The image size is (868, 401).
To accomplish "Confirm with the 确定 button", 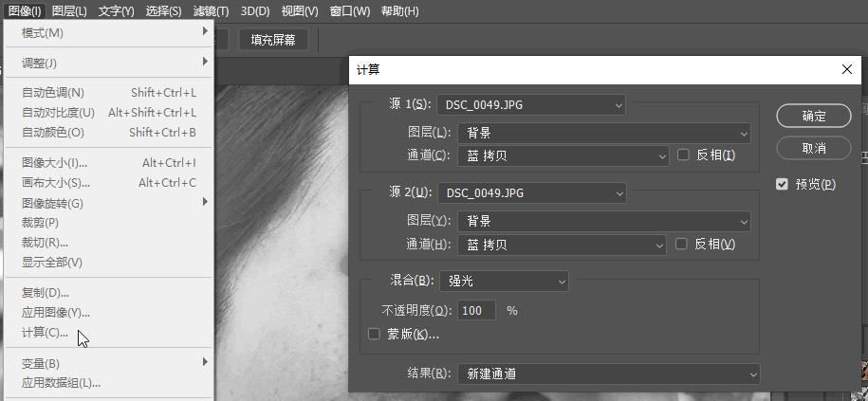I will [813, 117].
